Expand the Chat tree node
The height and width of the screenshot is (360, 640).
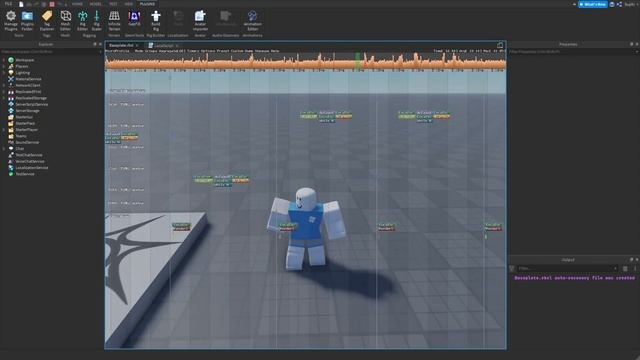click(4, 149)
